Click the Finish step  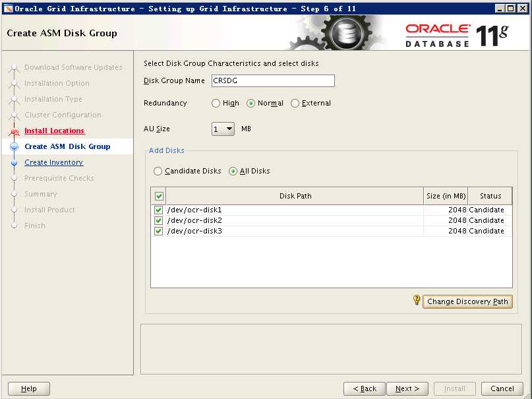point(34,226)
